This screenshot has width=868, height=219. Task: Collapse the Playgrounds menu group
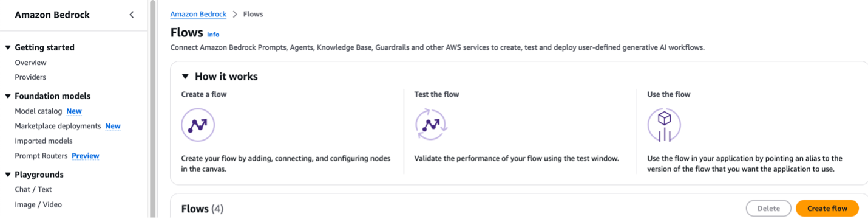8,175
